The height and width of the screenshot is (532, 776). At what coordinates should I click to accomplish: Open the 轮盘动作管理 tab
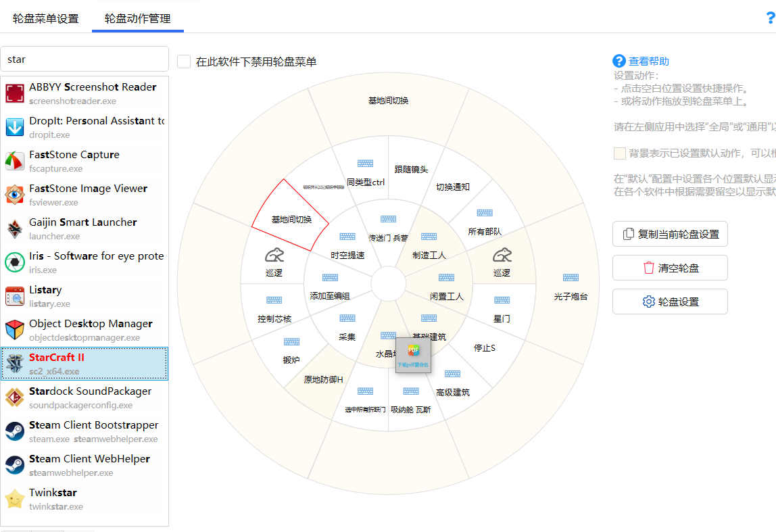coord(138,19)
